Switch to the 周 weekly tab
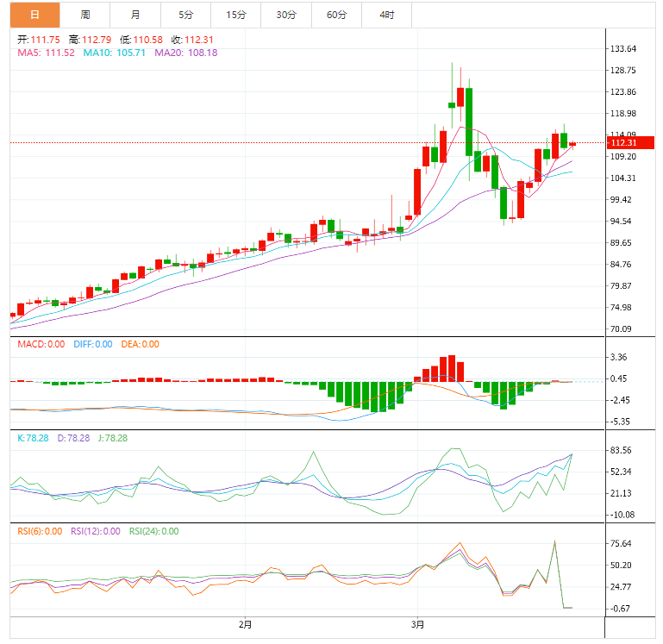This screenshot has width=663, height=644. click(x=85, y=16)
